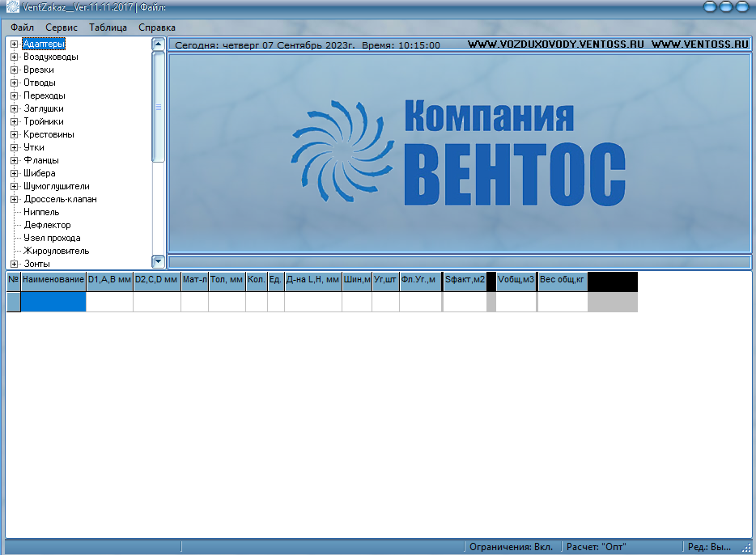Click the Компания ВЕНТОС logo banner
Image resolution: width=756 pixels, height=555 pixels.
(x=459, y=152)
